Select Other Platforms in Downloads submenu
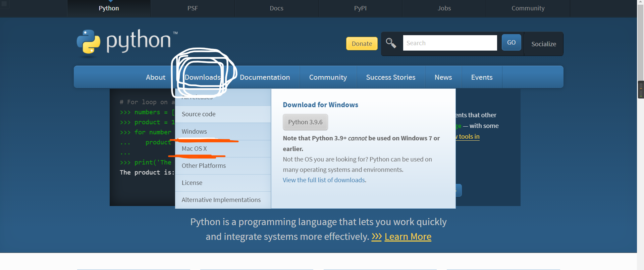This screenshot has height=270, width=644. (223, 165)
